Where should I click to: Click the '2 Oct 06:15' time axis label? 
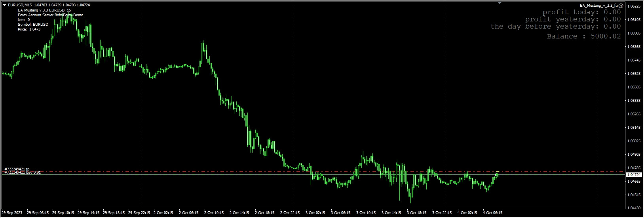tap(189, 213)
